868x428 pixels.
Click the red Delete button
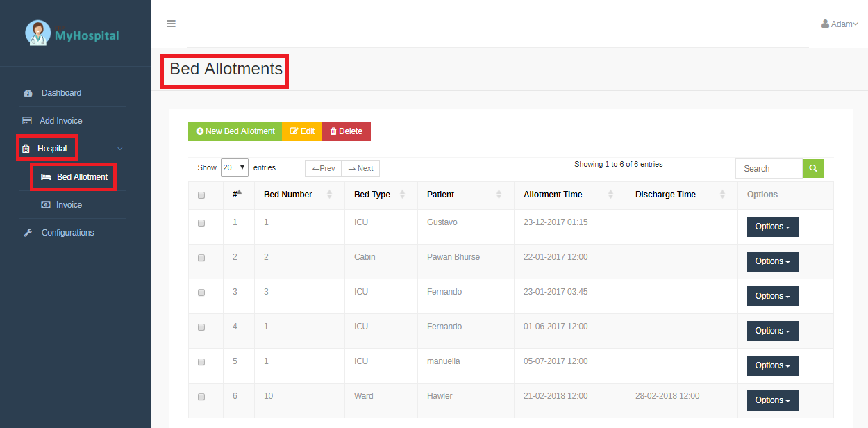[x=347, y=131]
